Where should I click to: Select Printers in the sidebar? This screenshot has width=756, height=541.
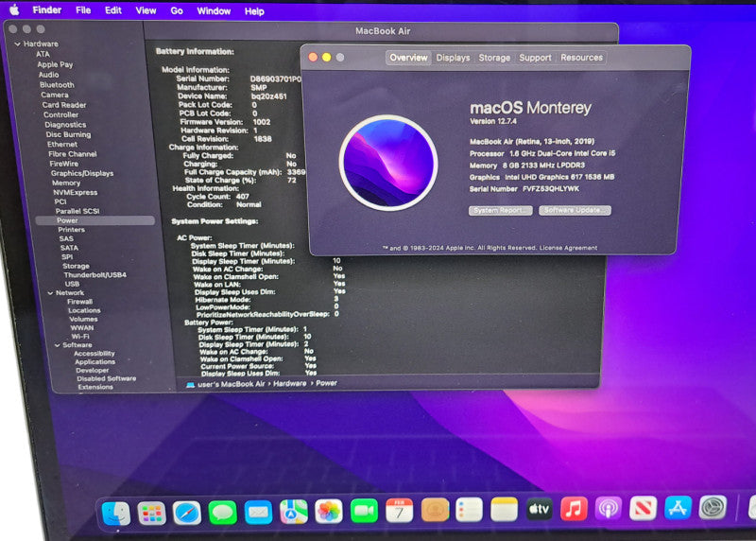[72, 230]
